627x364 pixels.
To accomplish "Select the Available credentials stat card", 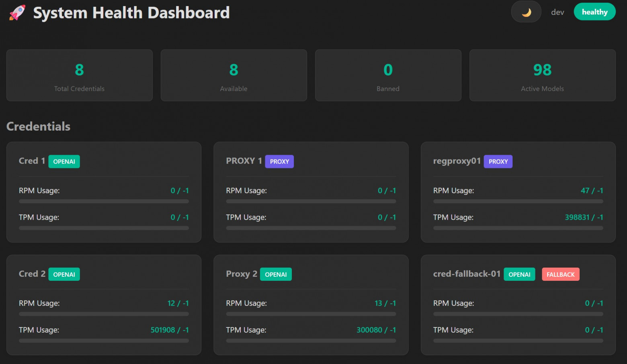I will pyautogui.click(x=234, y=76).
